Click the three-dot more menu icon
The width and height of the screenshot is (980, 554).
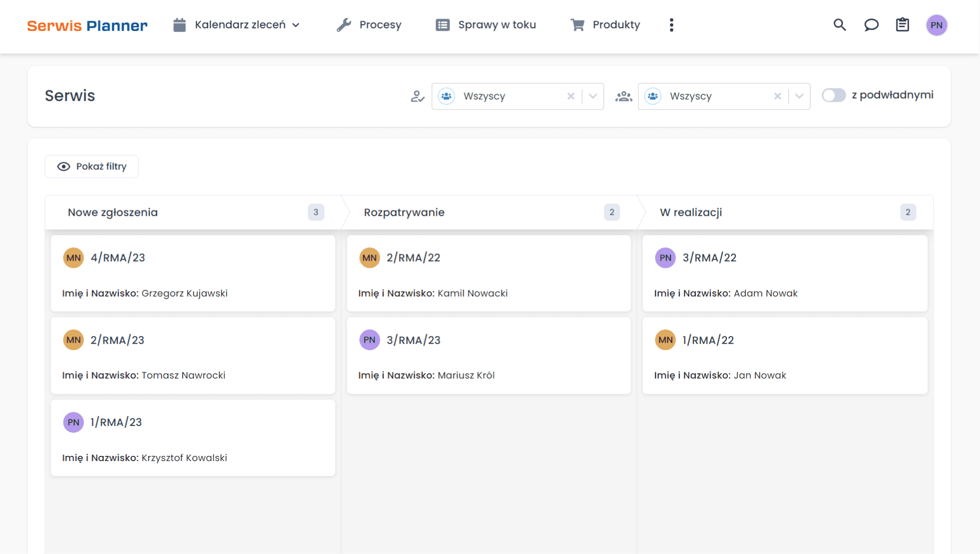tap(671, 25)
